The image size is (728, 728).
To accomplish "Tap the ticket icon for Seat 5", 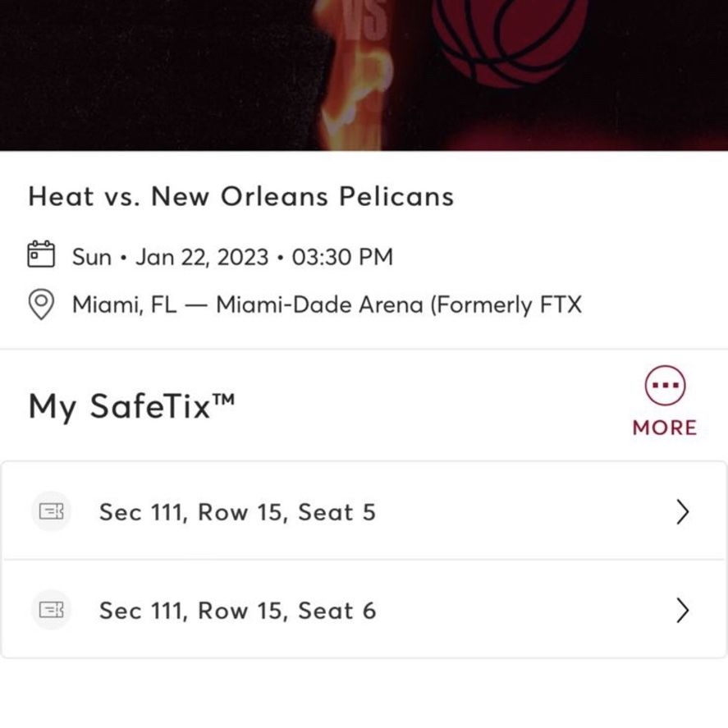I will [x=51, y=511].
